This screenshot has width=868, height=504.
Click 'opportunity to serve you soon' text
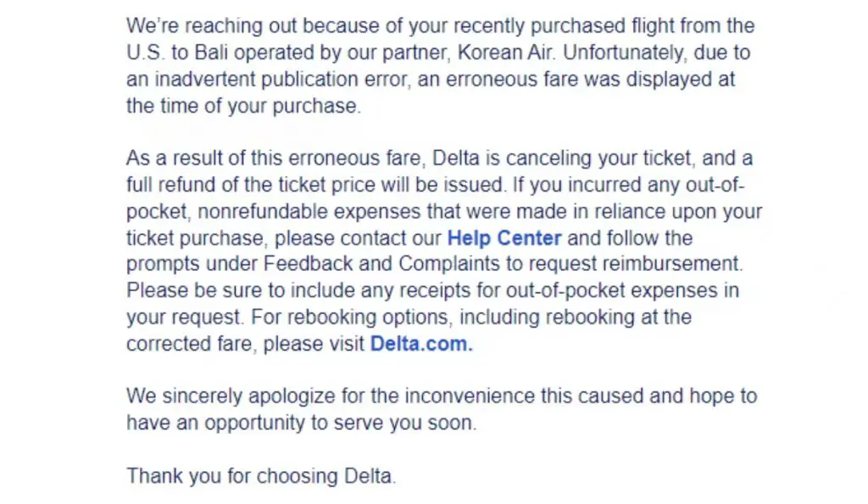pos(341,424)
